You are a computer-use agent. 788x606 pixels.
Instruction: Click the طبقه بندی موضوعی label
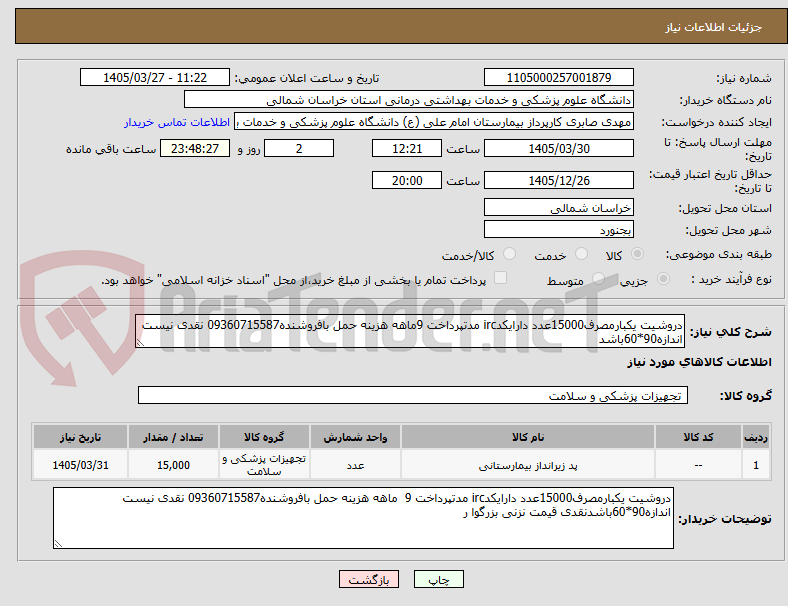pos(719,255)
